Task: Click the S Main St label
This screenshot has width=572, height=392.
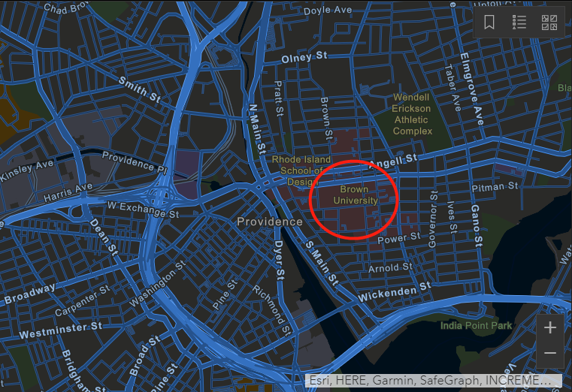Action: (322, 263)
